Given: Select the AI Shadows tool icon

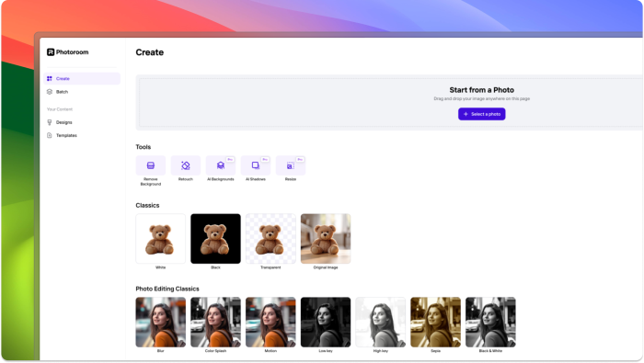Looking at the screenshot, I should point(256,165).
